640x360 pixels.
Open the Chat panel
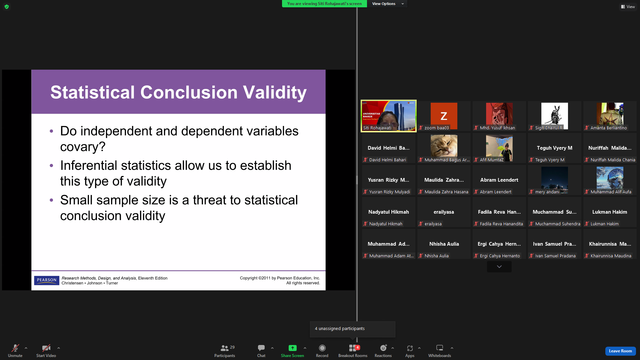tap(261, 350)
